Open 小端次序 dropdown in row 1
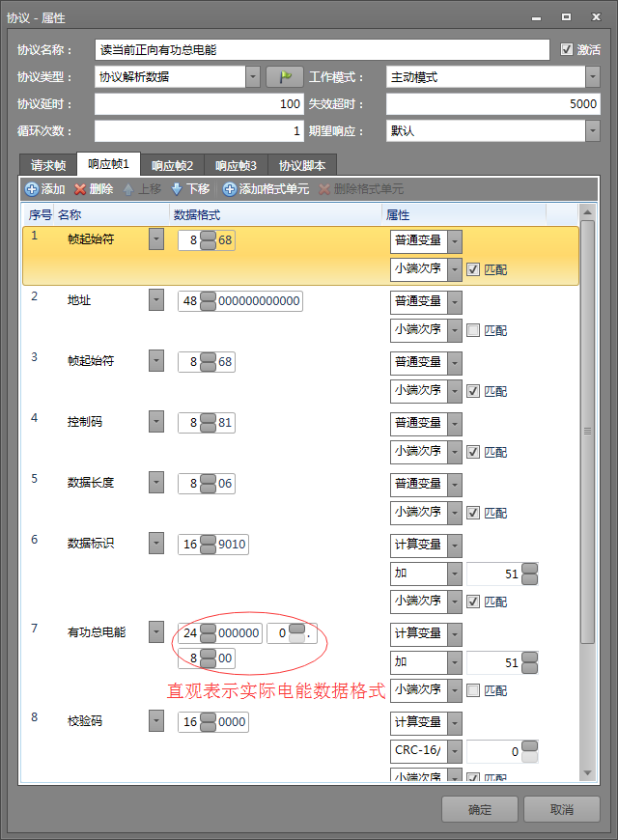The width and height of the screenshot is (618, 840). [455, 269]
